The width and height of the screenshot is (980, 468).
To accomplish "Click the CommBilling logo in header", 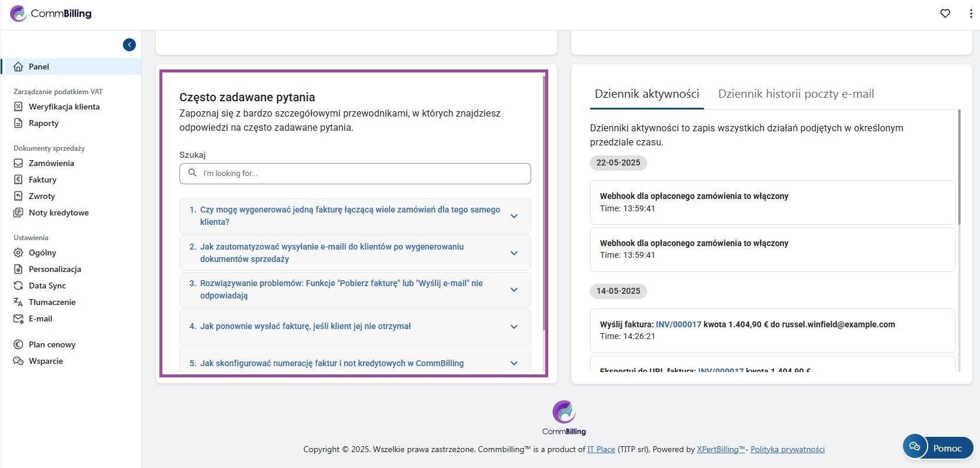I will click(x=51, y=14).
